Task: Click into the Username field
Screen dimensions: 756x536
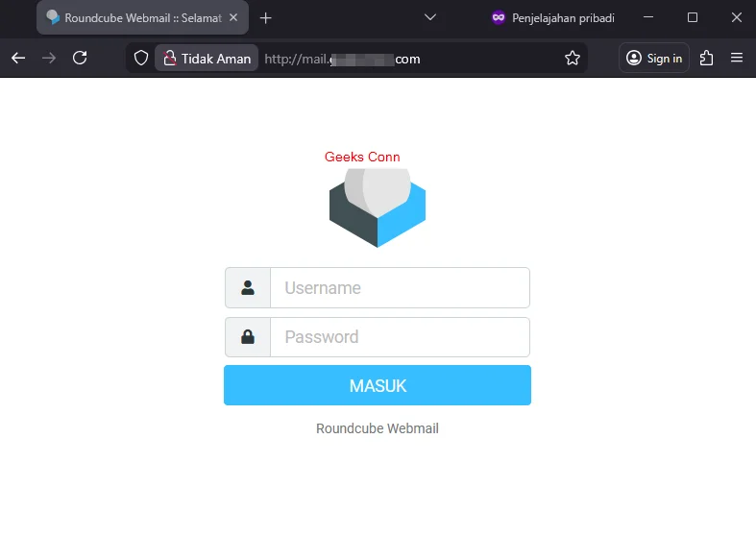Action: click(x=401, y=288)
